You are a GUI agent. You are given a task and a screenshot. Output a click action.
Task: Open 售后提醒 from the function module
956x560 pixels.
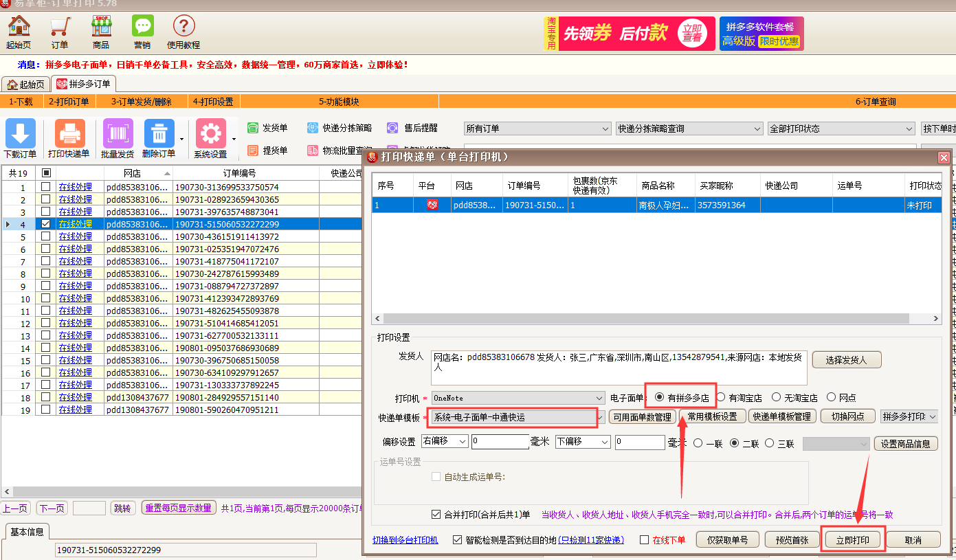[x=412, y=128]
